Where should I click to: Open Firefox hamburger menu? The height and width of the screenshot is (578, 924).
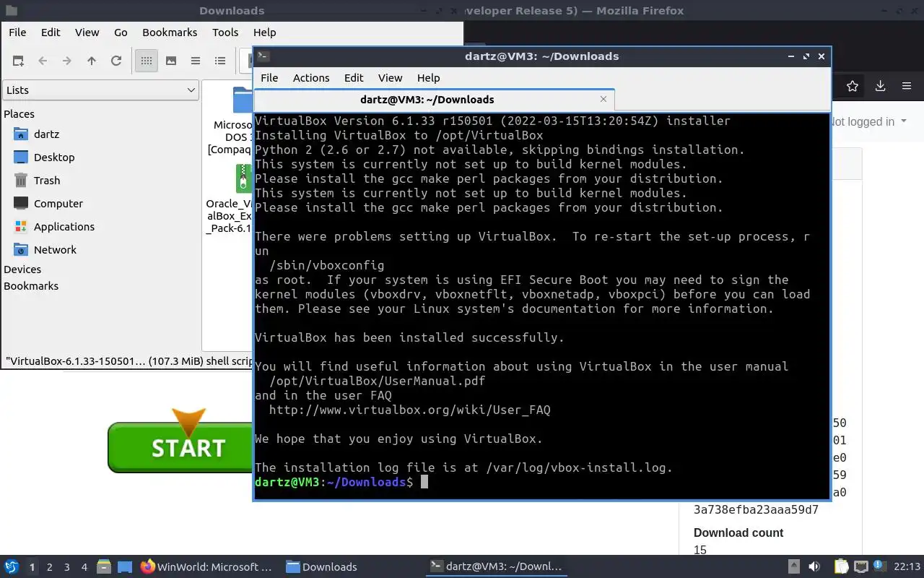[907, 86]
